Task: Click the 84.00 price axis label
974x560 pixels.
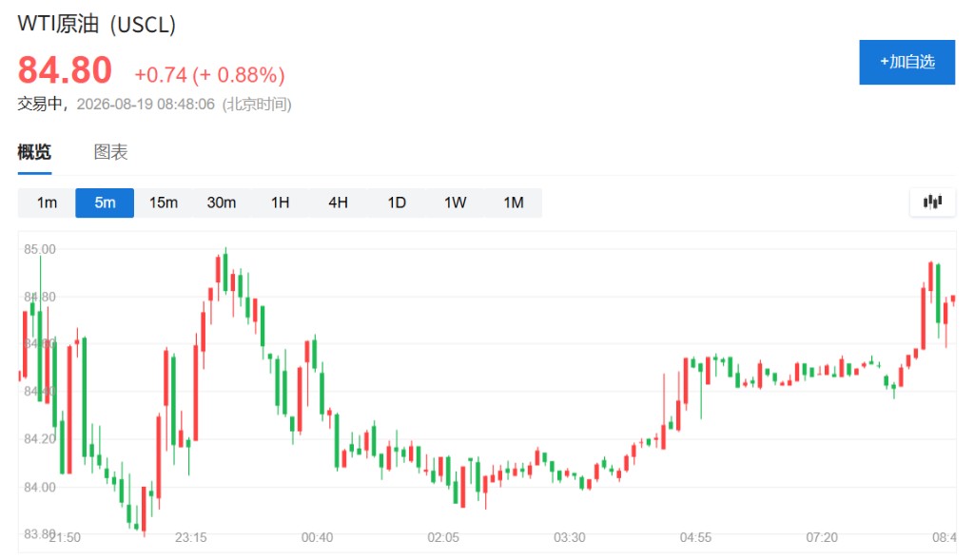Action: pyautogui.click(x=40, y=488)
